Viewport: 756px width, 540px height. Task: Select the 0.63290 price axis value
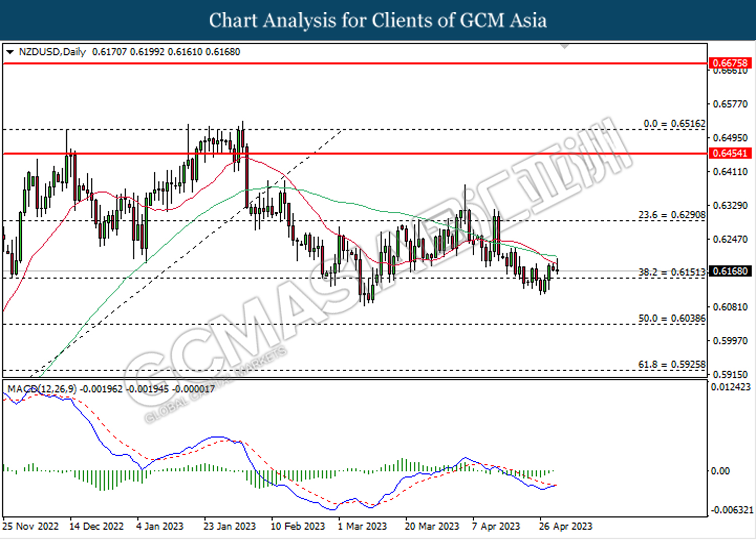point(730,206)
